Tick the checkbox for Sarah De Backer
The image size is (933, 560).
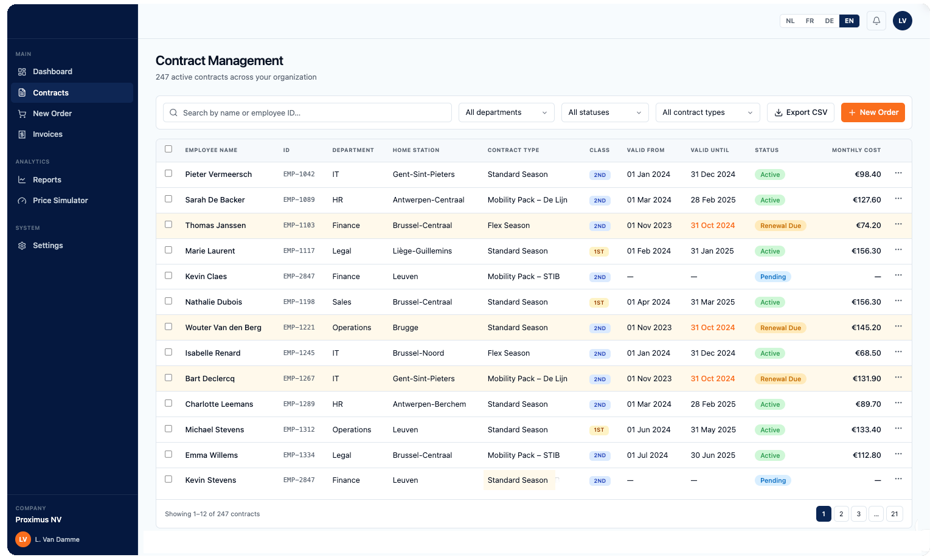click(x=168, y=199)
